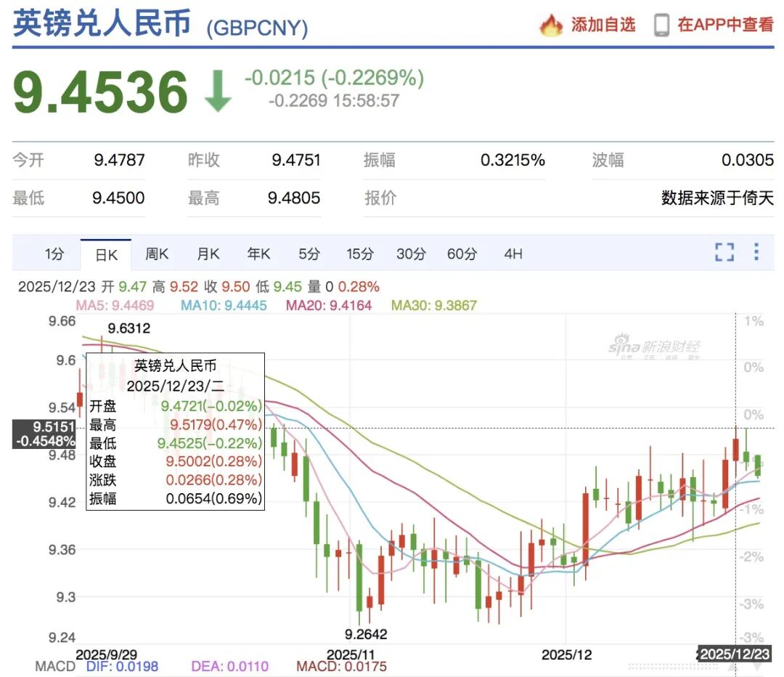
Task: Click the 添加自选 link
Action: [x=603, y=24]
